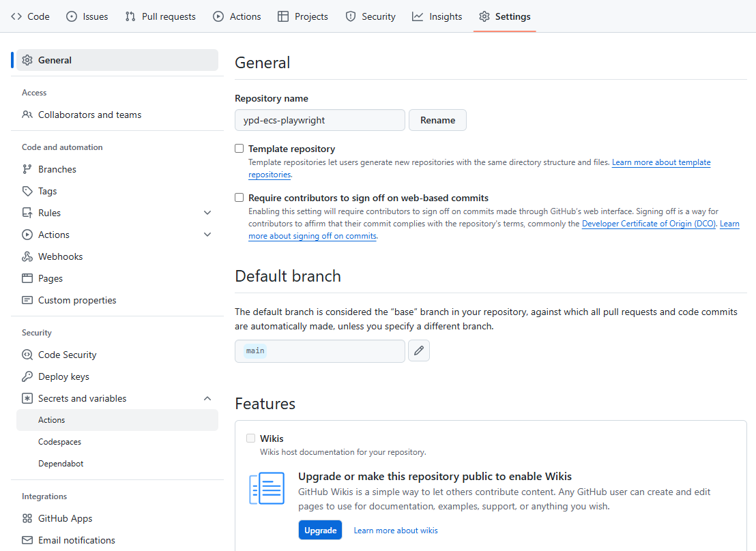Open Deploy keys settings

[x=117, y=376]
